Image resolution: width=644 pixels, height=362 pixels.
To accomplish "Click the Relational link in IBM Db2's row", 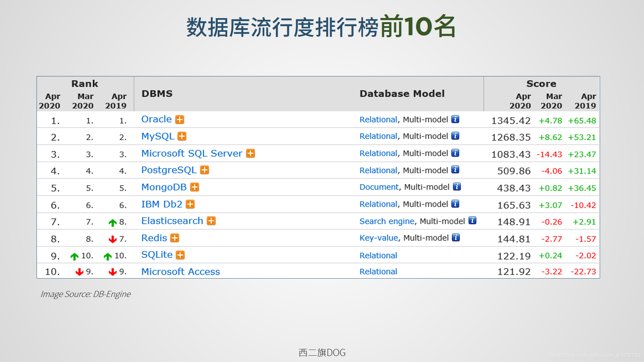I will tap(378, 204).
